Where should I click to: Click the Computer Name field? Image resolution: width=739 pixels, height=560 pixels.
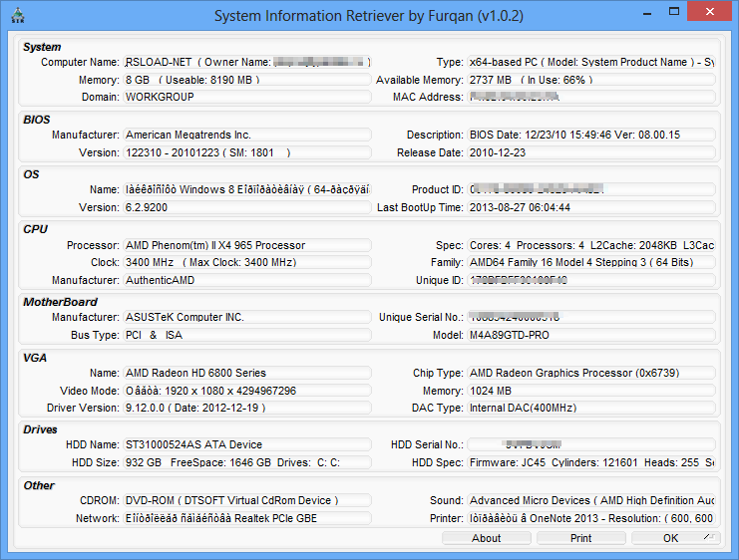point(246,62)
